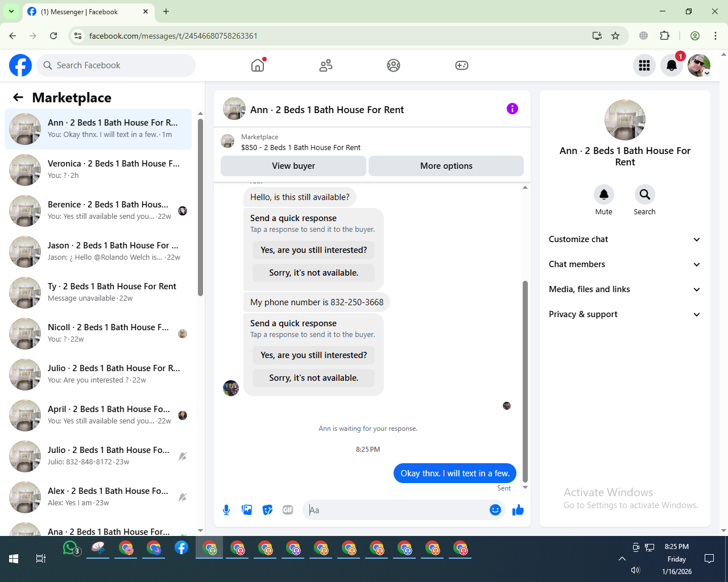728x582 pixels.
Task: Focus the Search Facebook field
Action: [x=116, y=65]
